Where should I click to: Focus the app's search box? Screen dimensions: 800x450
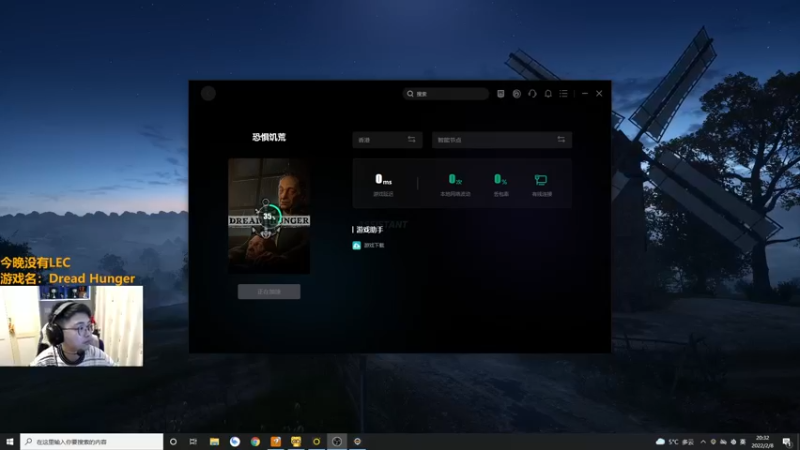(445, 94)
